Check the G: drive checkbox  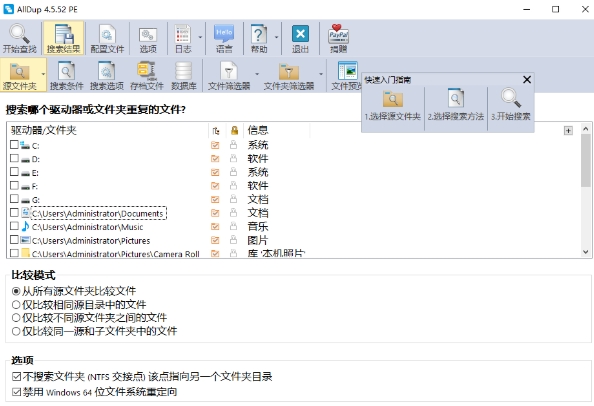point(14,199)
